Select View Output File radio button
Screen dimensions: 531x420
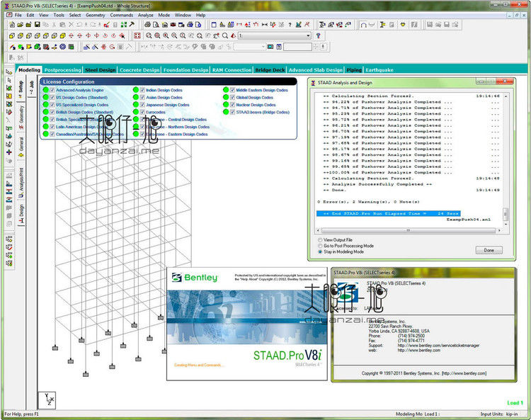(x=320, y=240)
